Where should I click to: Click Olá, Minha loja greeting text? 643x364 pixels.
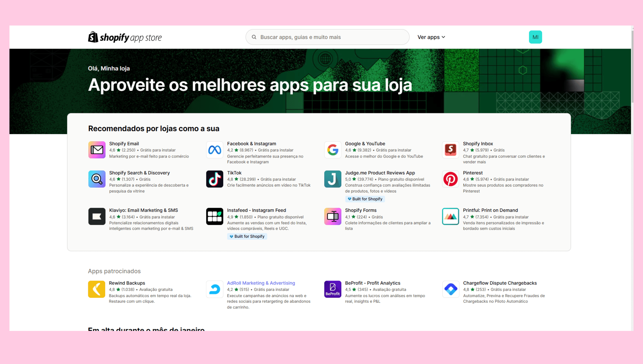[x=109, y=69]
